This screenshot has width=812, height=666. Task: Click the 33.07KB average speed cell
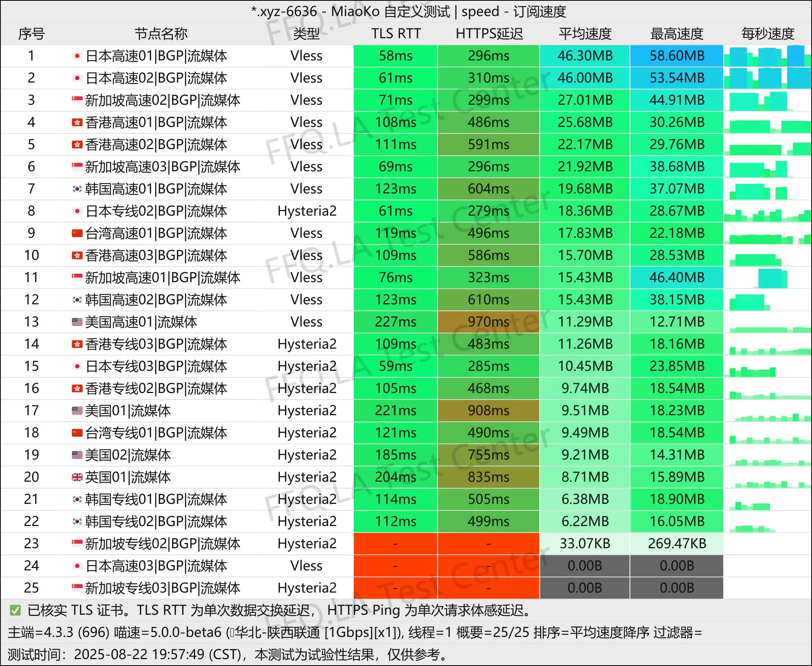point(585,544)
